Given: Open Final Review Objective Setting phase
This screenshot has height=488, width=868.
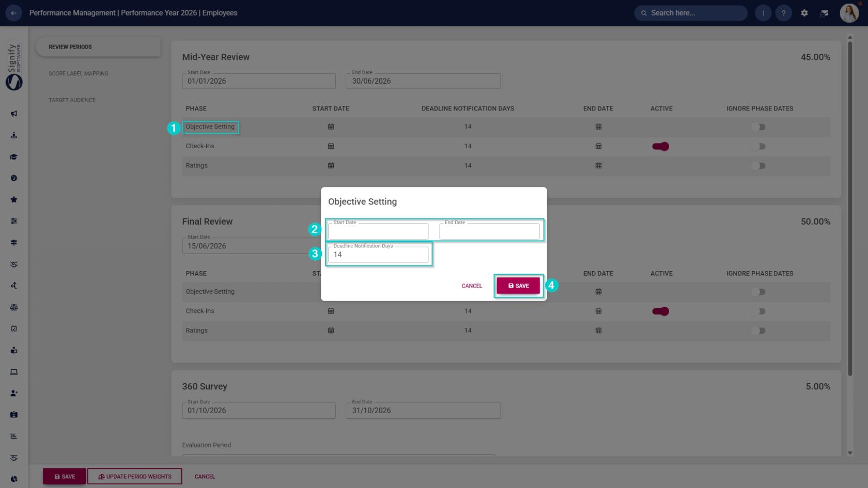Looking at the screenshot, I should (x=210, y=292).
